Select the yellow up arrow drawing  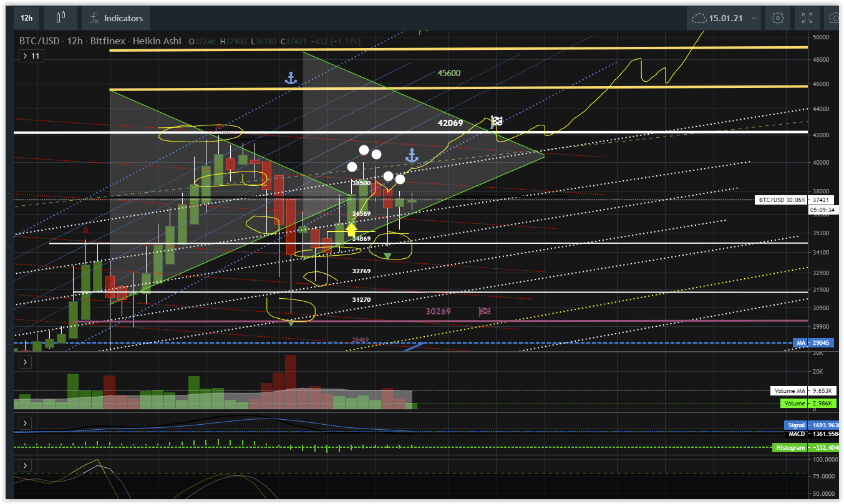(351, 229)
